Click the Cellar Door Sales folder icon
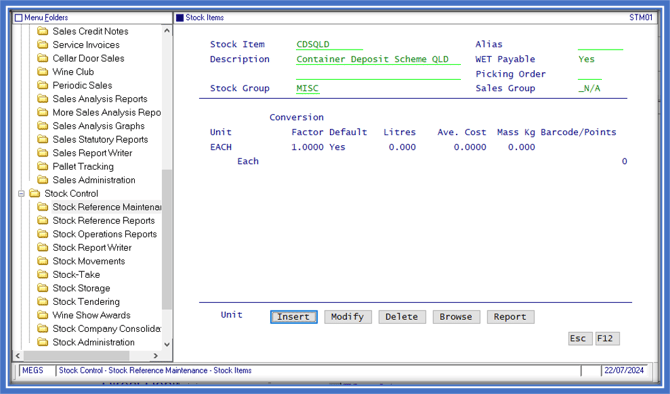Image resolution: width=670 pixels, height=394 pixels. [x=42, y=58]
